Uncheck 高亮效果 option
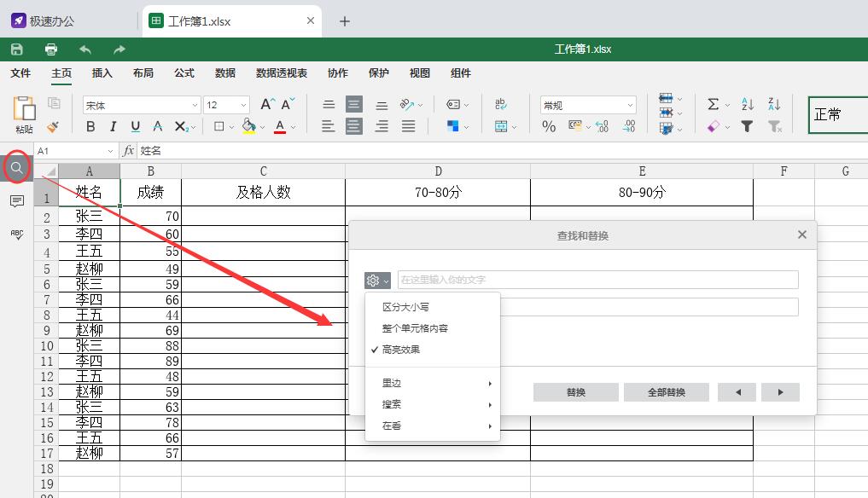 [x=401, y=350]
